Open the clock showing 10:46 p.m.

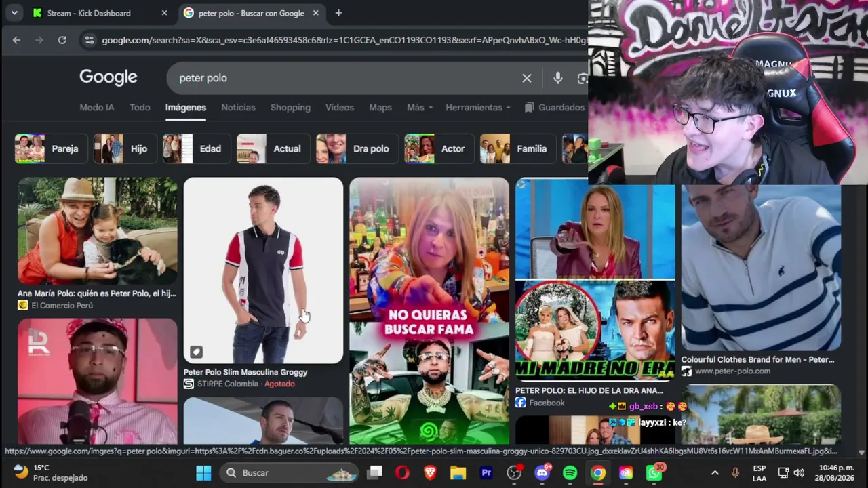click(835, 472)
